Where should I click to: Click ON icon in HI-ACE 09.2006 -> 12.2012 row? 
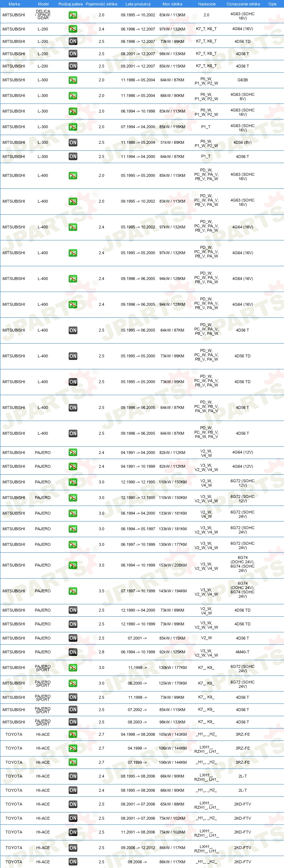73,848
